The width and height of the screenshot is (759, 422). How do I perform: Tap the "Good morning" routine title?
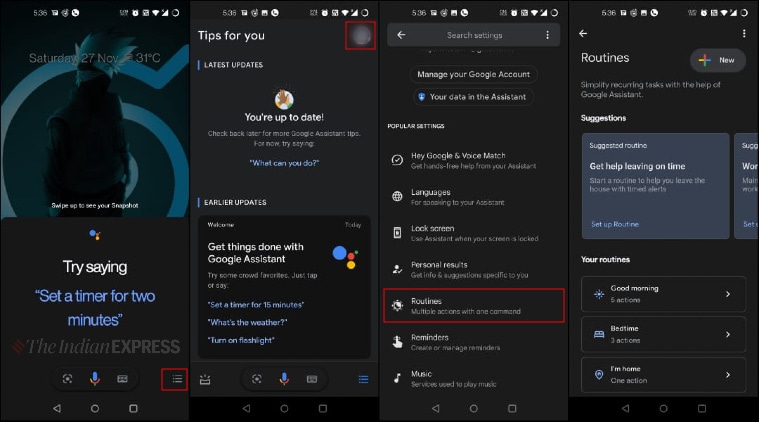pyautogui.click(x=634, y=288)
